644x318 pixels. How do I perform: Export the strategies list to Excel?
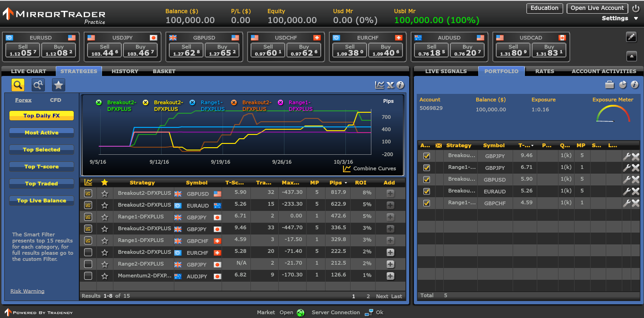390,85
